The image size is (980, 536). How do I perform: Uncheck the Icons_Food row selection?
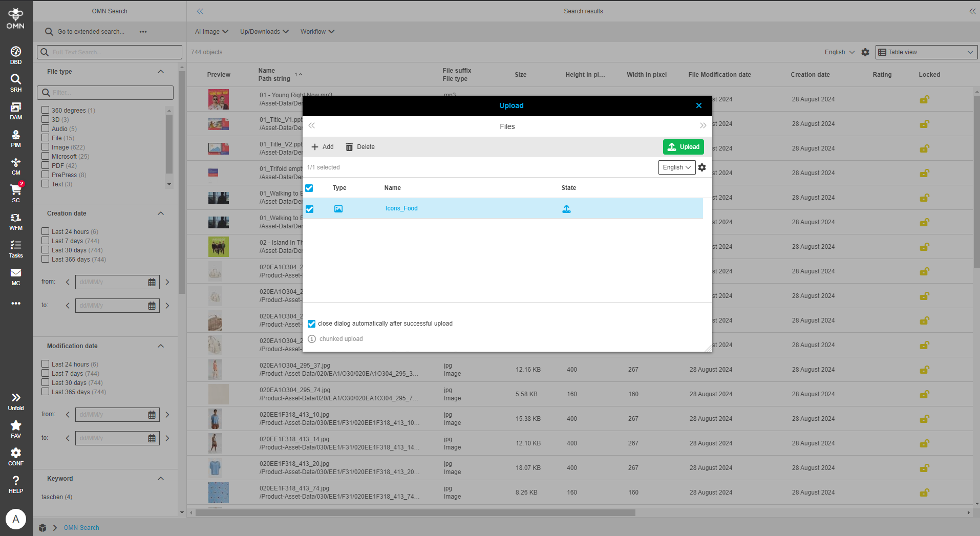click(309, 208)
